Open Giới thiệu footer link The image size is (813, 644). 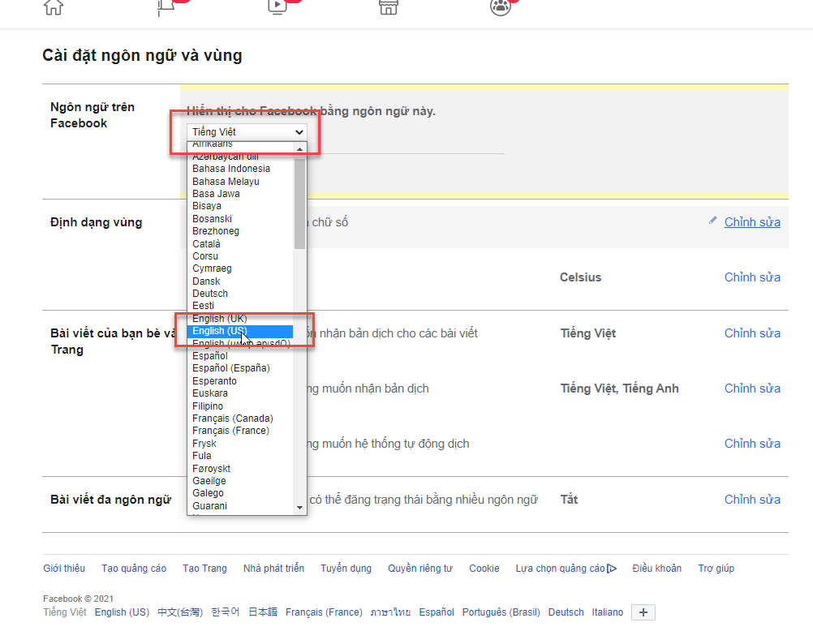click(64, 569)
